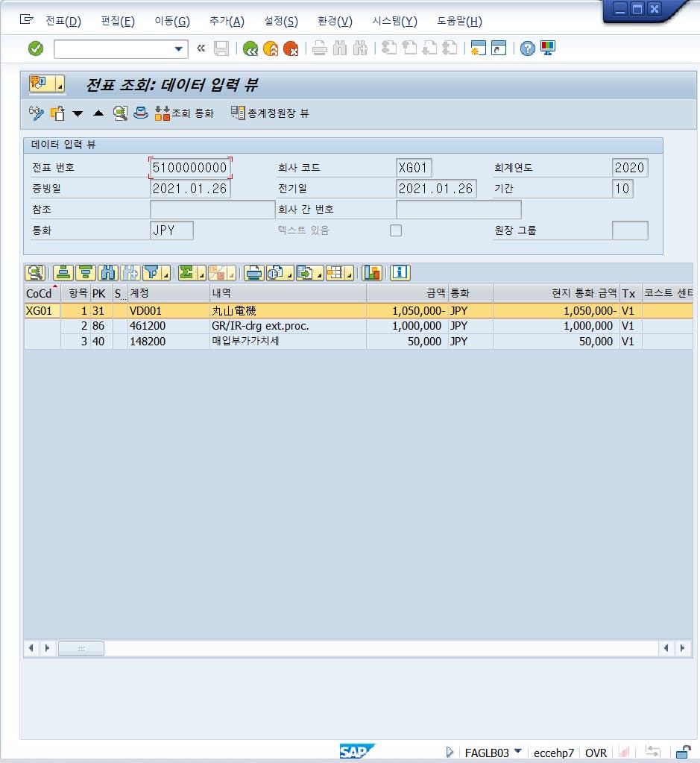Click the status bar expand triangle before FAGLB03
700x763 pixels.
[450, 753]
